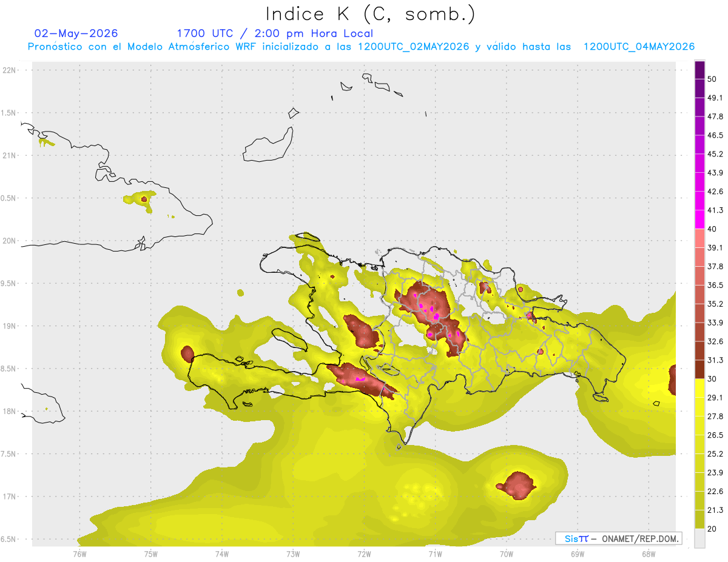Click the 35.2 legend value label
The height and width of the screenshot is (562, 728).
click(x=715, y=304)
